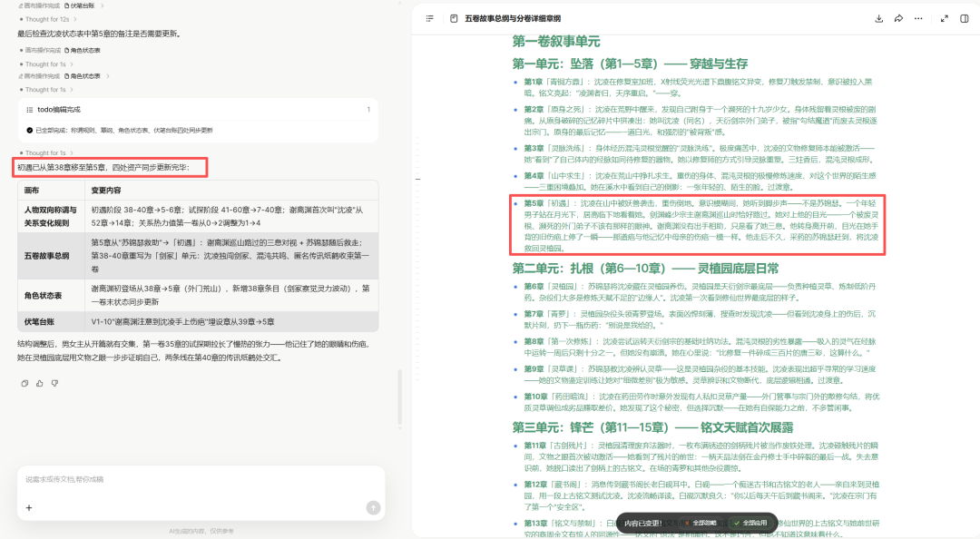Open the document outline list icon
Screen dimensions: 980x539
(429, 19)
